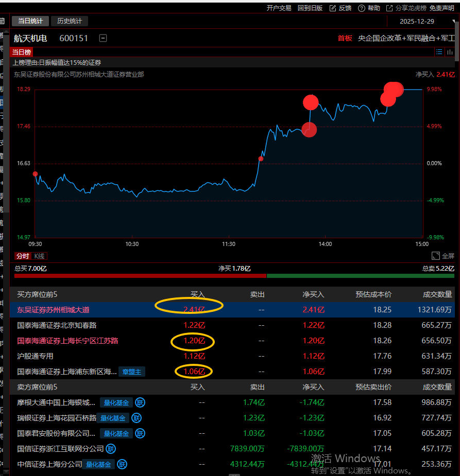This screenshot has height=476, width=460.
Task: Select the 国泰海通证券上海长宁区江苏路 row
Action: (x=232, y=341)
